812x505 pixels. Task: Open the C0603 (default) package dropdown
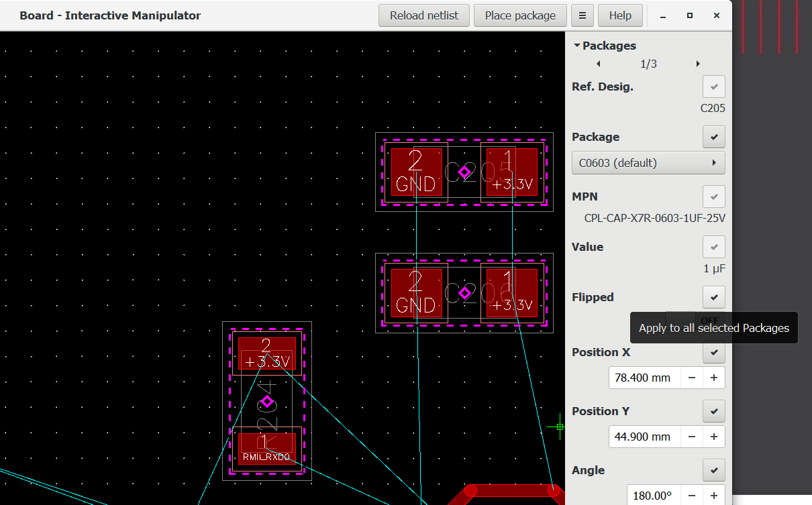[648, 163]
